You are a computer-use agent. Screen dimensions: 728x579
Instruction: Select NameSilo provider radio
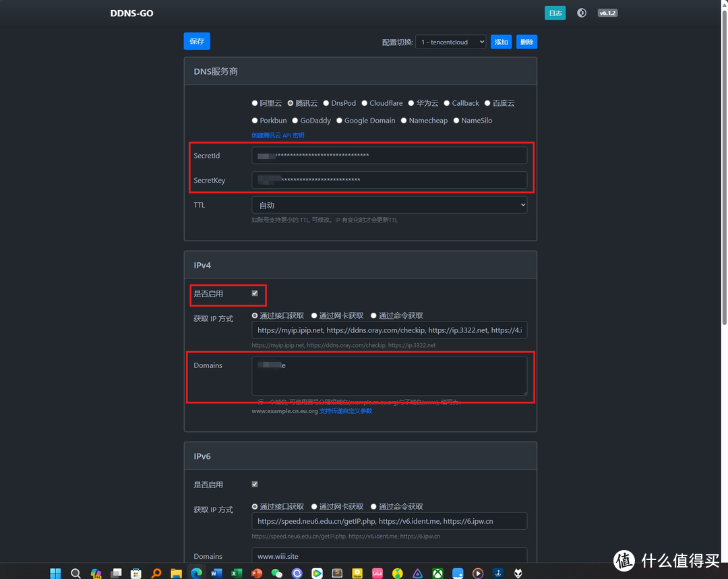click(456, 120)
